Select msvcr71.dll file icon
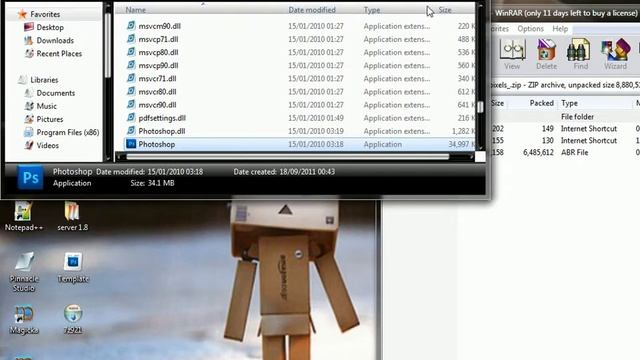640x360 pixels. (131, 78)
